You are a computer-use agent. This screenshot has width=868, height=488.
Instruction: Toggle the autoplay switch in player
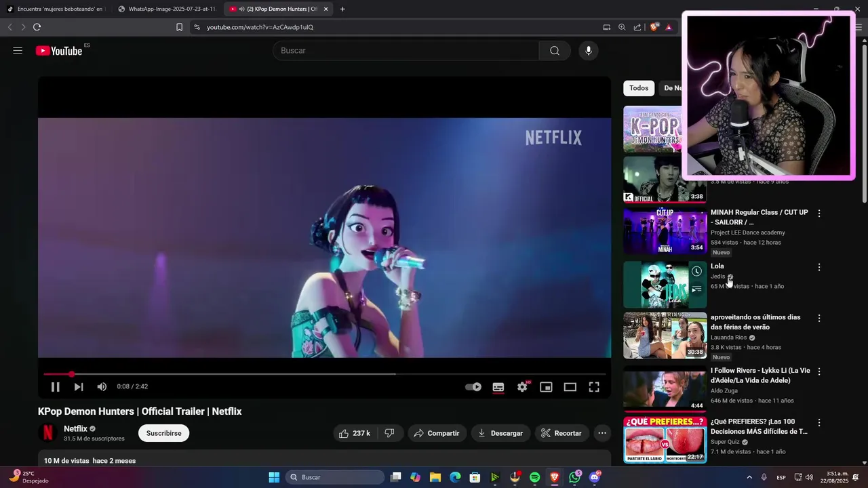(x=473, y=387)
